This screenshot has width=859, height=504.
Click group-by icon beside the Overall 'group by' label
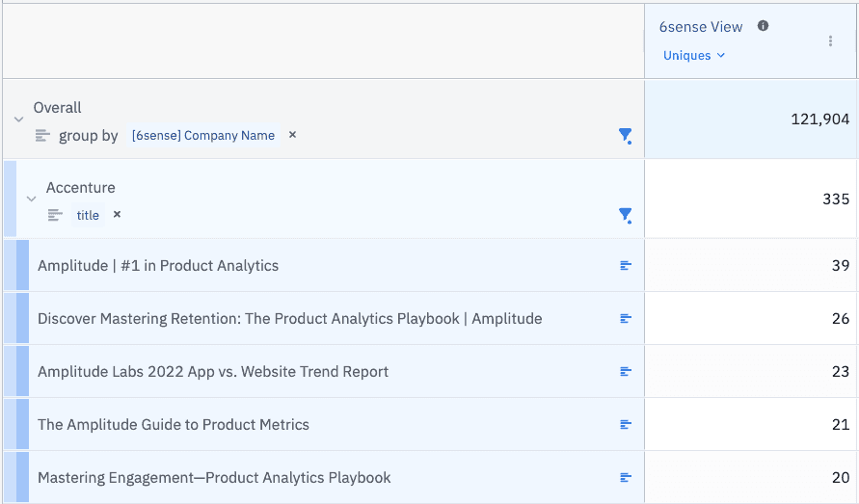point(42,135)
